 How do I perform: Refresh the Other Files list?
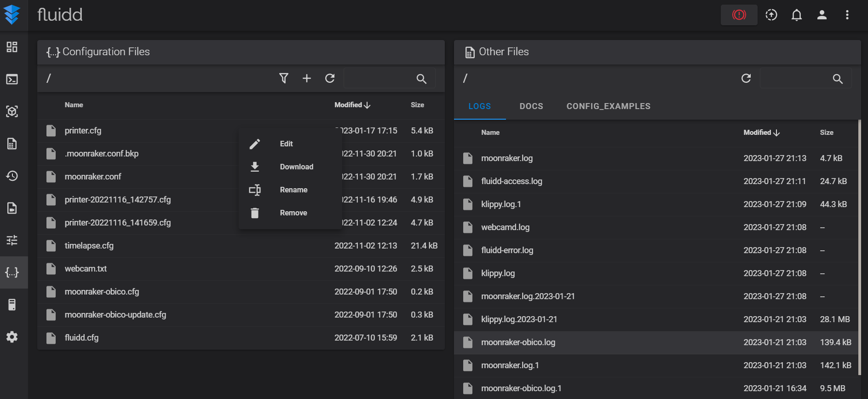tap(746, 78)
